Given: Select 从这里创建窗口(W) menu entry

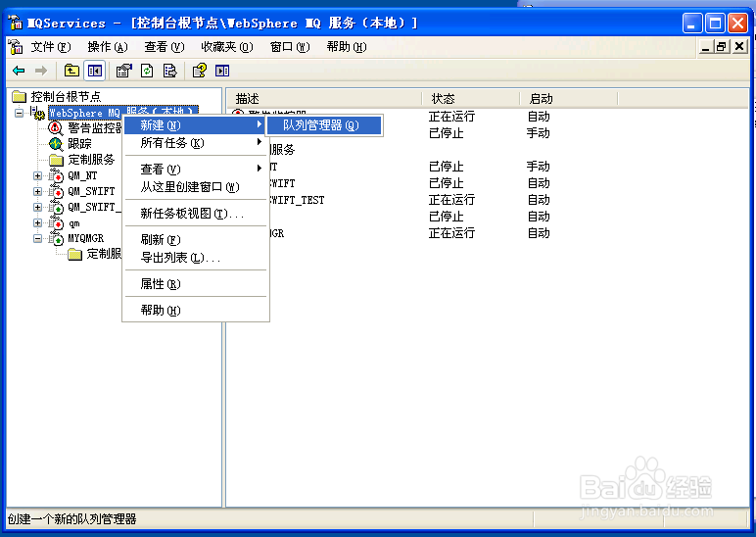Looking at the screenshot, I should (194, 187).
